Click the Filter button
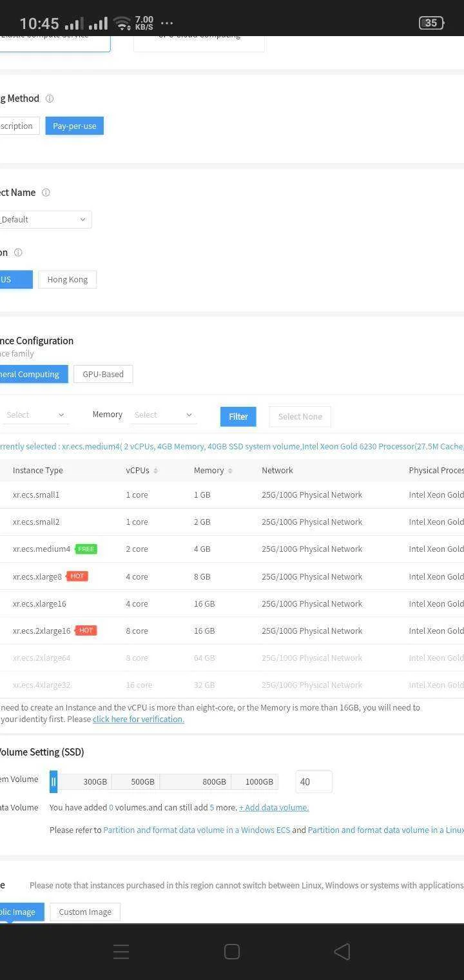Screen dimensions: 464x980 (238, 416)
